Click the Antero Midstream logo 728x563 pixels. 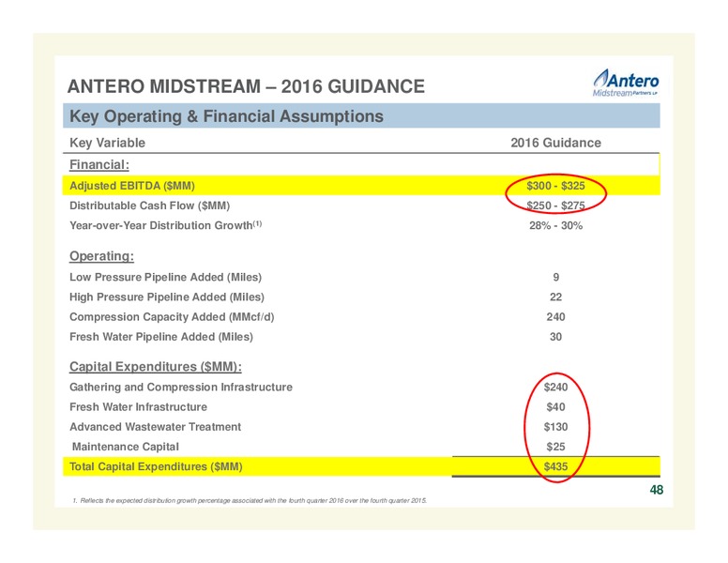click(626, 83)
